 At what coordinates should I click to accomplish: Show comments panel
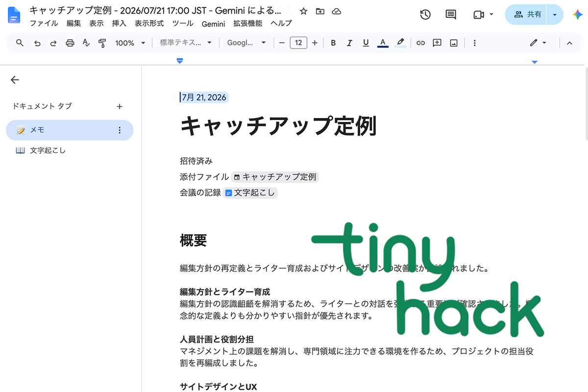pyautogui.click(x=451, y=15)
